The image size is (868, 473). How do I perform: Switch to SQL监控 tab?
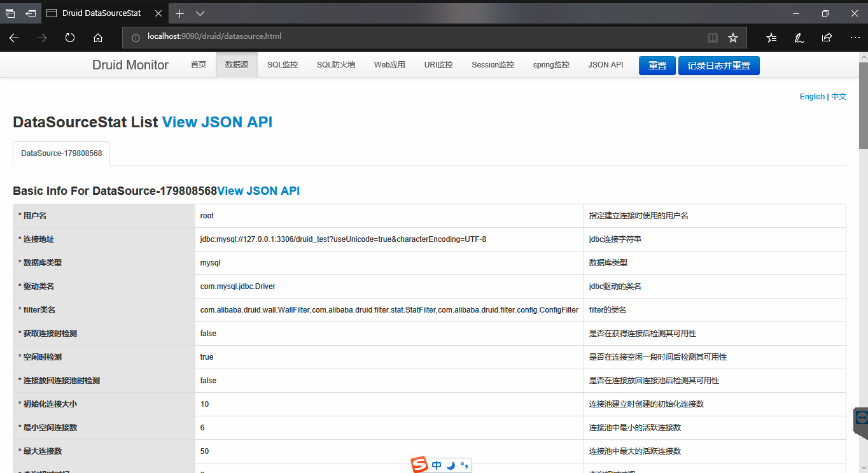pos(282,65)
